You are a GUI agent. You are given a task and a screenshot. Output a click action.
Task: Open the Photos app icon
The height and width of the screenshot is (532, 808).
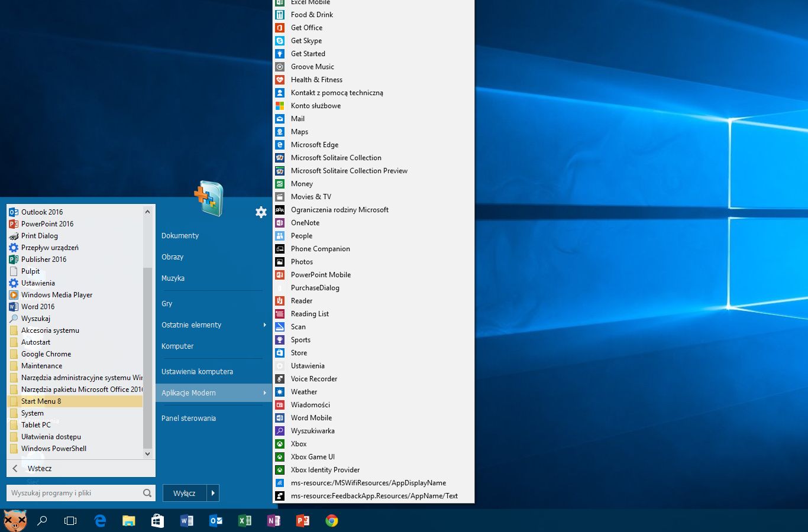[x=280, y=262]
